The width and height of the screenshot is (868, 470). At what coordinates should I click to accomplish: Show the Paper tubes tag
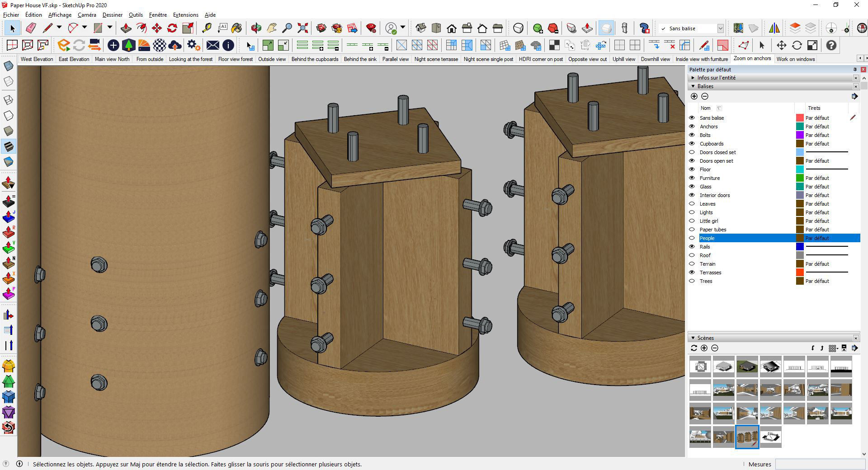coord(692,230)
